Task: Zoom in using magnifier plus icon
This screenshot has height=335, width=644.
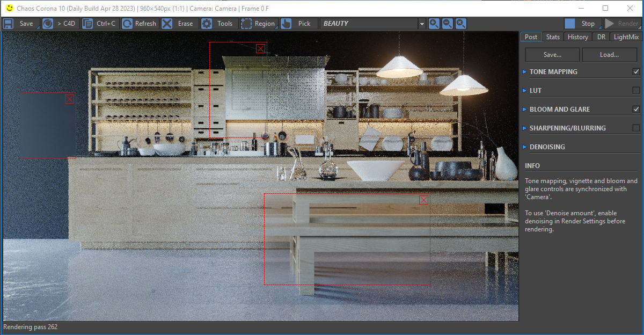Action: coord(434,24)
